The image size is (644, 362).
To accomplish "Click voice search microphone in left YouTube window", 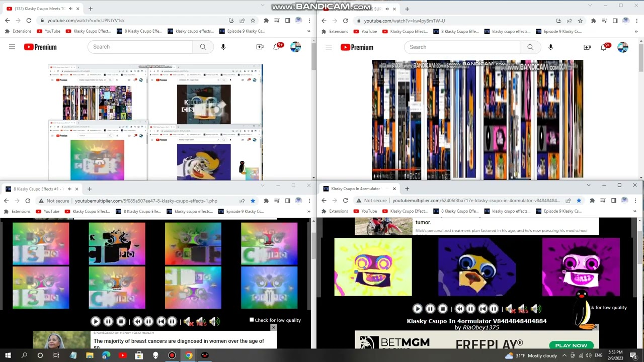I will click(x=223, y=47).
